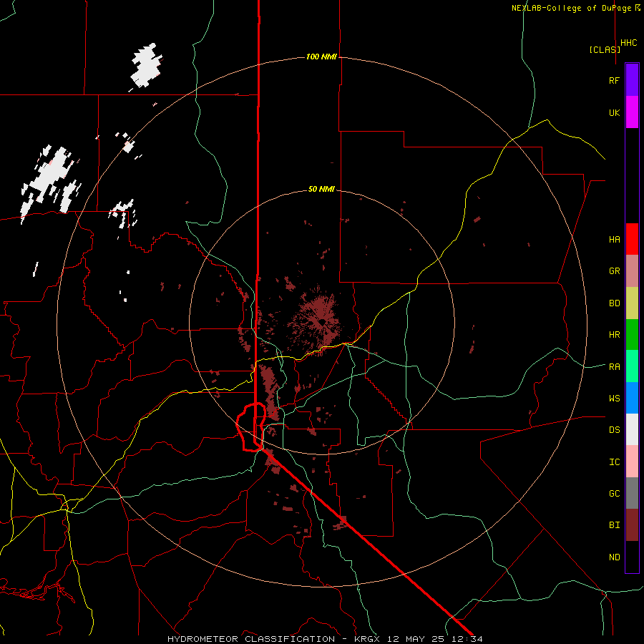Click the GR legend label
The image size is (644, 644).
click(x=614, y=271)
